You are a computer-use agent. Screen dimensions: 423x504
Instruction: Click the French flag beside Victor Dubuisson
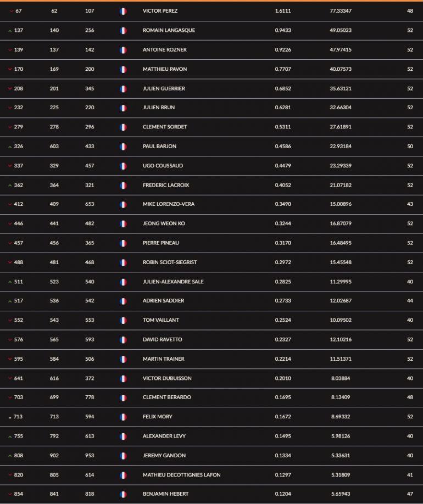123,379
